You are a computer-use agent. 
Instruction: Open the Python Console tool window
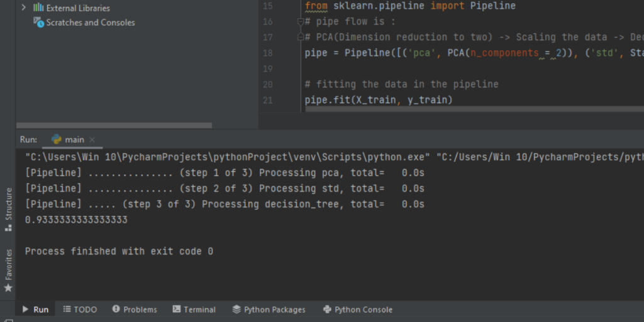point(358,309)
